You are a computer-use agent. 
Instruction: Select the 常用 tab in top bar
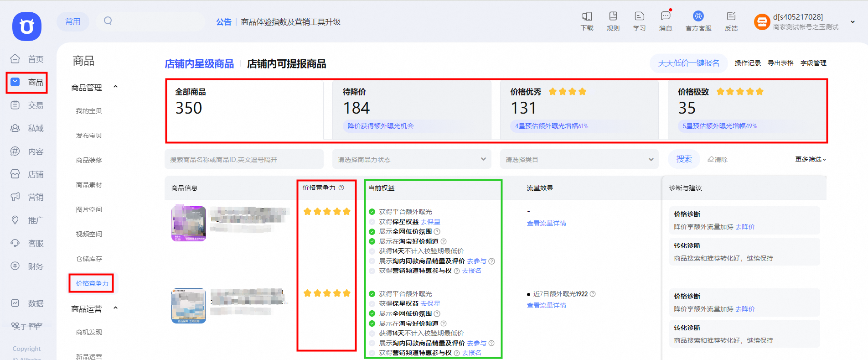pos(73,21)
